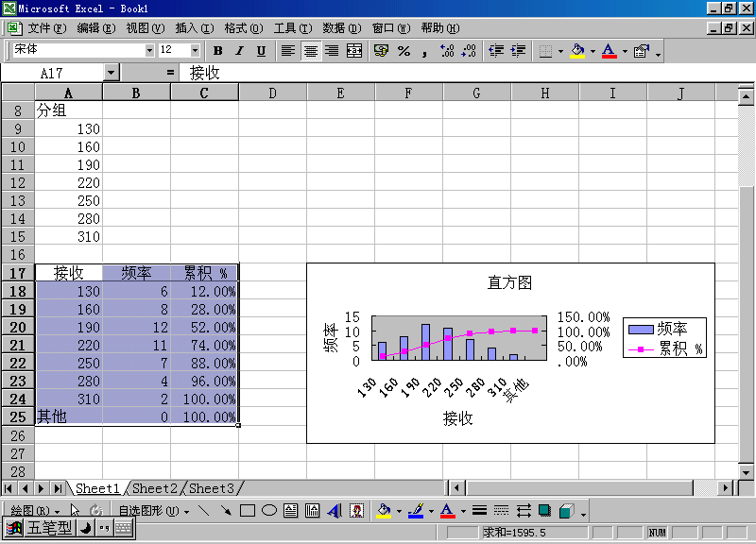Open the font size dropdown
756x544 pixels.
click(x=196, y=51)
